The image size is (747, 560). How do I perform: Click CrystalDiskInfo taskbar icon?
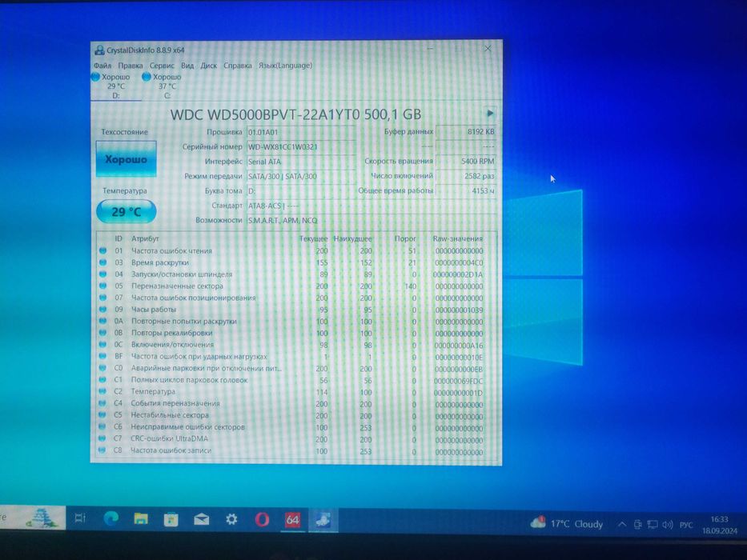point(323,520)
